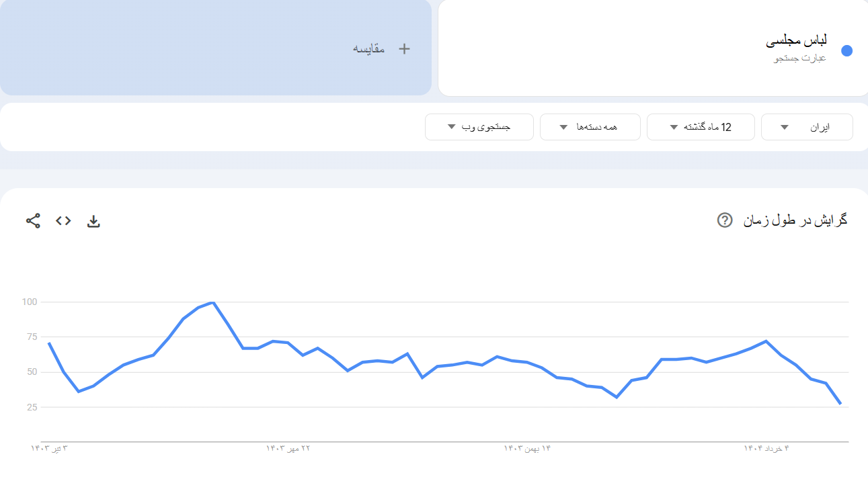Click the مقایسه compare label
Viewport: 868px width, 477px height.
click(x=369, y=48)
